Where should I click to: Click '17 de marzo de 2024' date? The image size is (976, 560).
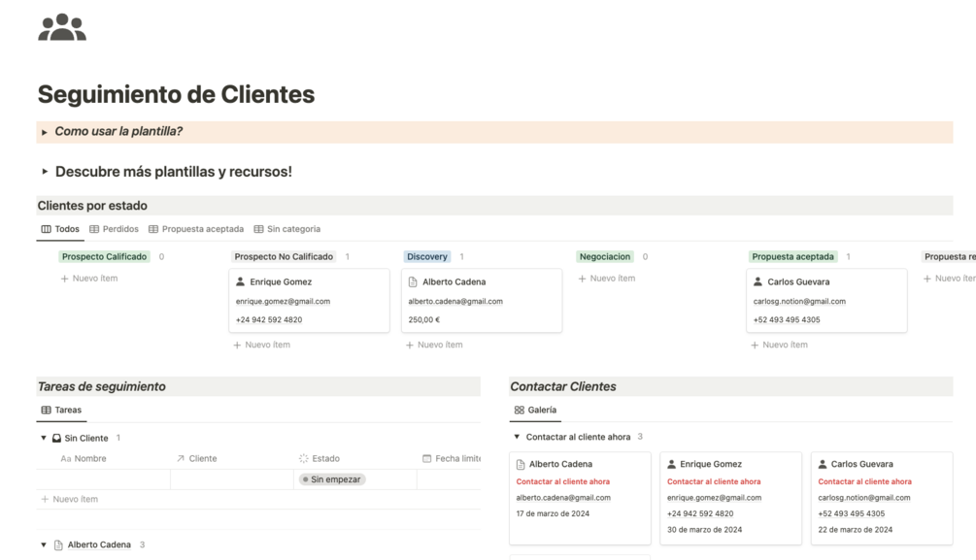553,514
